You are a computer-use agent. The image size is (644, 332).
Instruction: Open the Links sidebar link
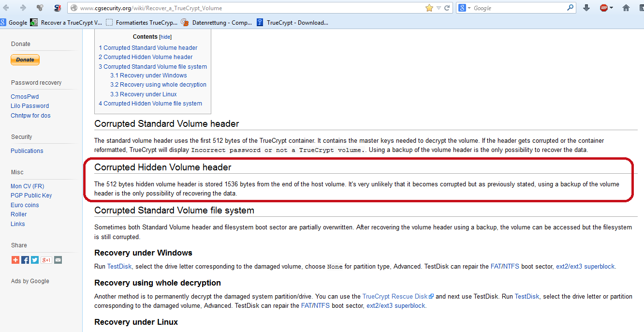[18, 224]
